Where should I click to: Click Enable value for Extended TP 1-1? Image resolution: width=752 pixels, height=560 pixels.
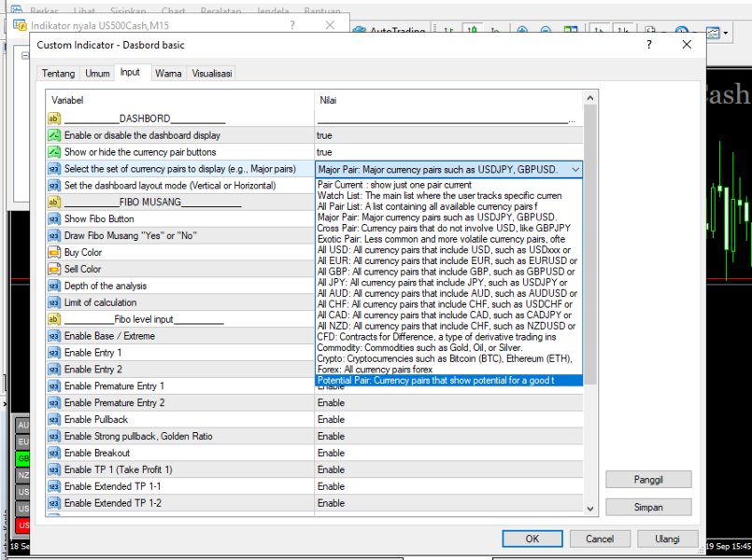pyautogui.click(x=448, y=486)
